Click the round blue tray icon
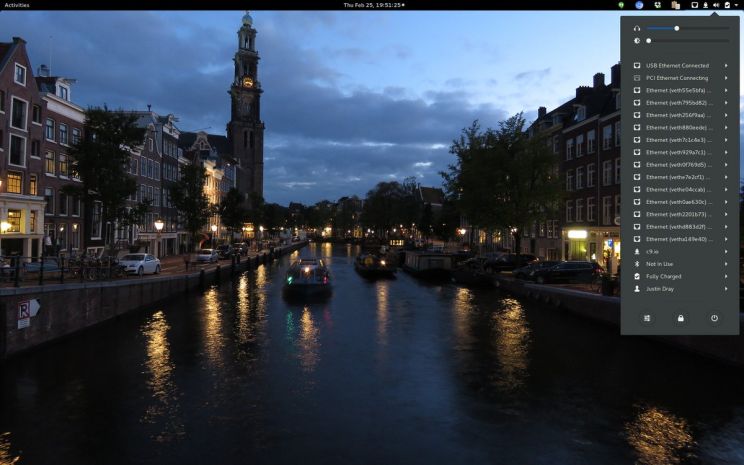 (x=639, y=5)
